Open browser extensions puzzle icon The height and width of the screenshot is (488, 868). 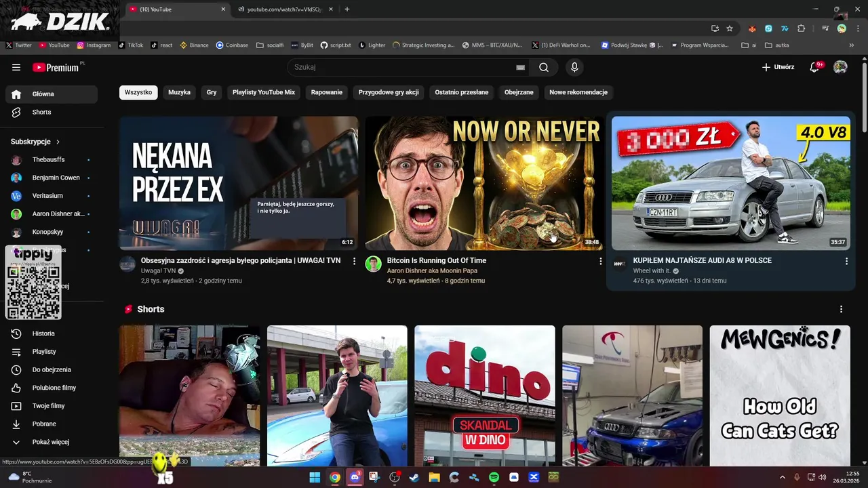tap(802, 28)
